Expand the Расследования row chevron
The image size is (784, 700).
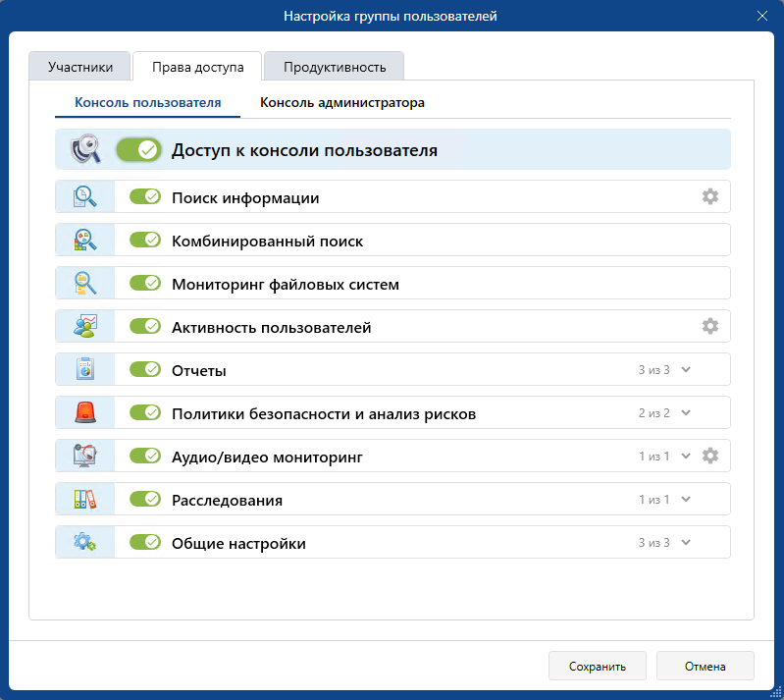click(x=687, y=500)
